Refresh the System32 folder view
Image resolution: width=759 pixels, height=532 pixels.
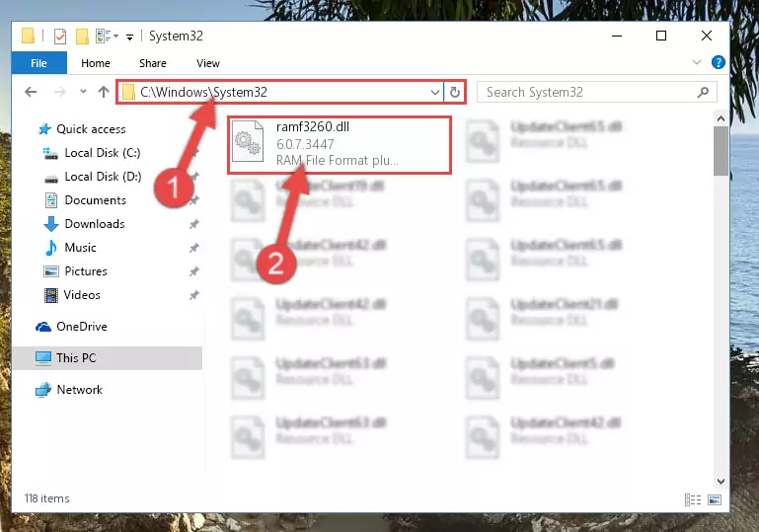click(455, 92)
